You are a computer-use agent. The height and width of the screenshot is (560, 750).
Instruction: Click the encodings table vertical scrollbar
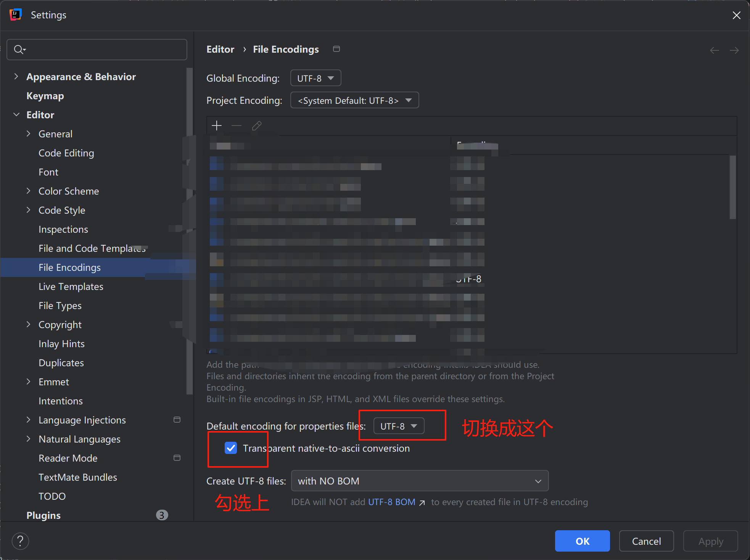[732, 187]
